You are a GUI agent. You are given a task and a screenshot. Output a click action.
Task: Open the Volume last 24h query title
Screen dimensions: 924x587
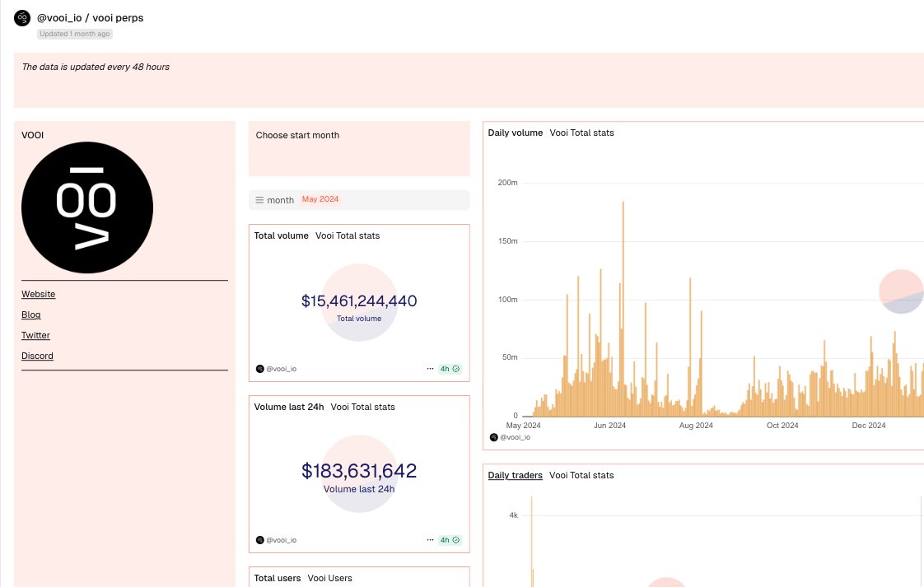coord(288,407)
